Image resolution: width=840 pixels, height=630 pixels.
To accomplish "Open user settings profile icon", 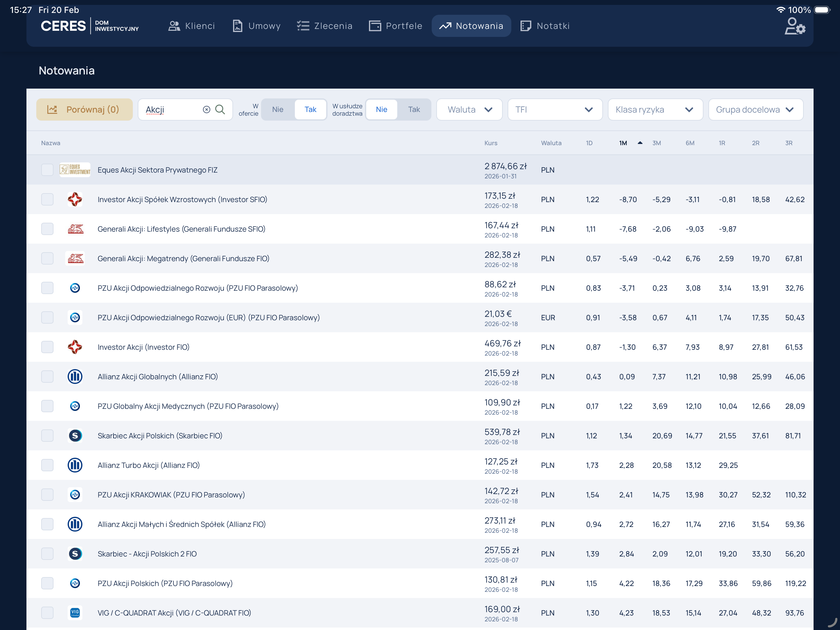I will click(795, 26).
